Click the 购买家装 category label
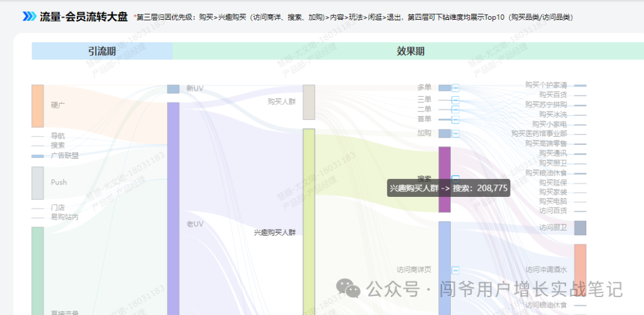644x315 pixels. pos(553,192)
